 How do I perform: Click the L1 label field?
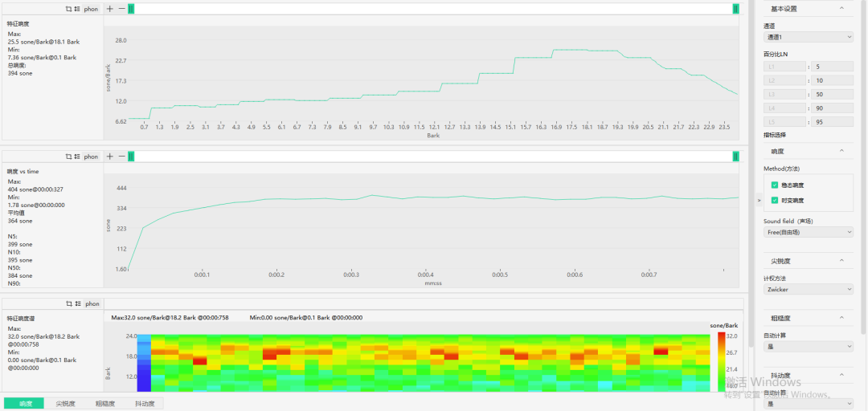coord(784,67)
